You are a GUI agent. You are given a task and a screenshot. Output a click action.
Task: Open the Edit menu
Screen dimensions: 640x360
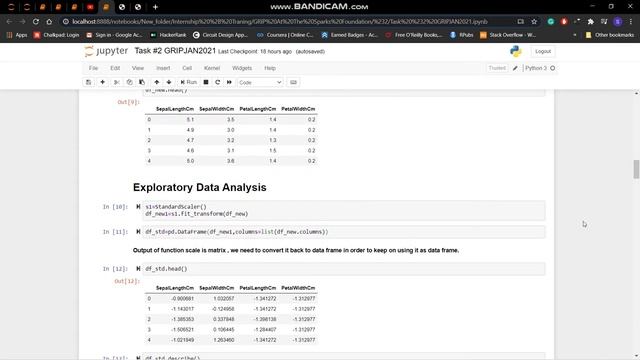[115, 68]
